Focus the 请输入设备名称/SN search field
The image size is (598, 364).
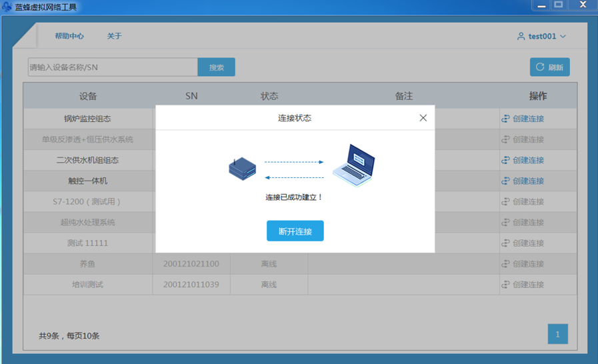tap(113, 67)
